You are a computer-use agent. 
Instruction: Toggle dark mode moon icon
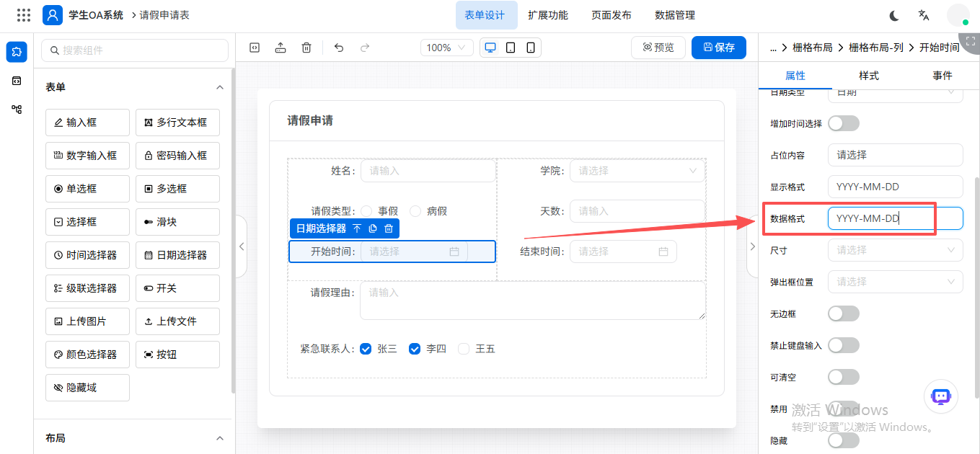[x=894, y=15]
